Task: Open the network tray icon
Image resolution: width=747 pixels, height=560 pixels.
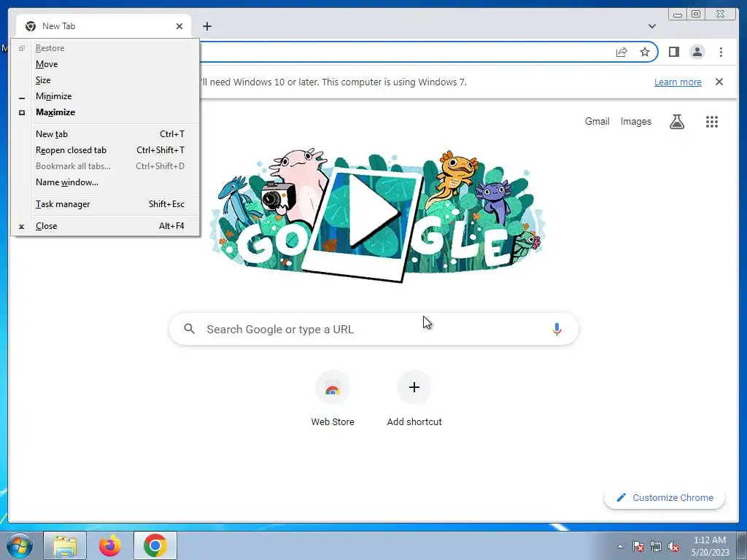Action: point(656,546)
